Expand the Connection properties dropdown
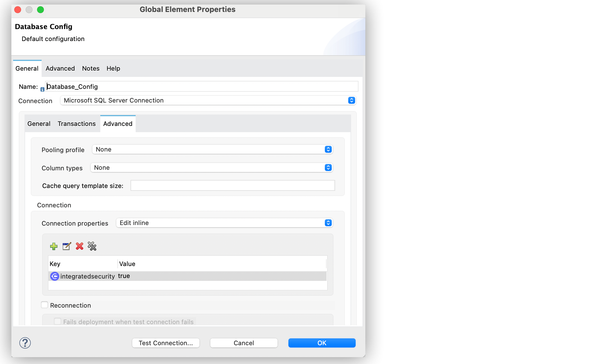 (328, 223)
